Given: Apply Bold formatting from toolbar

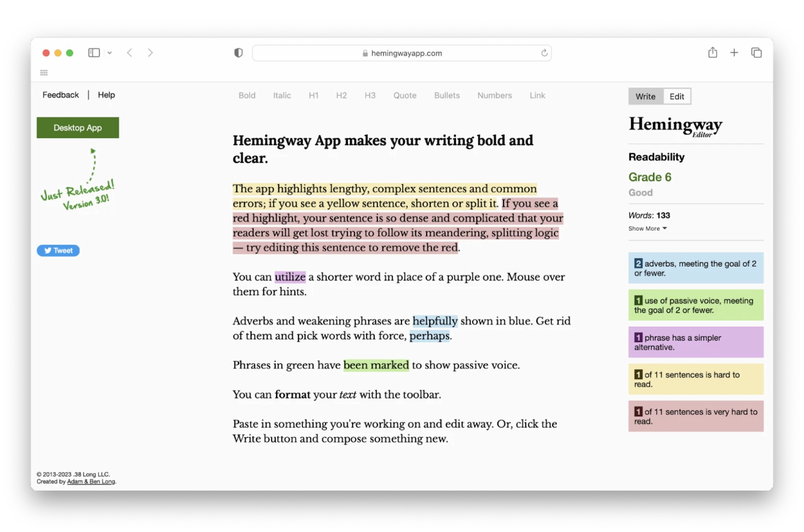Looking at the screenshot, I should pos(247,95).
